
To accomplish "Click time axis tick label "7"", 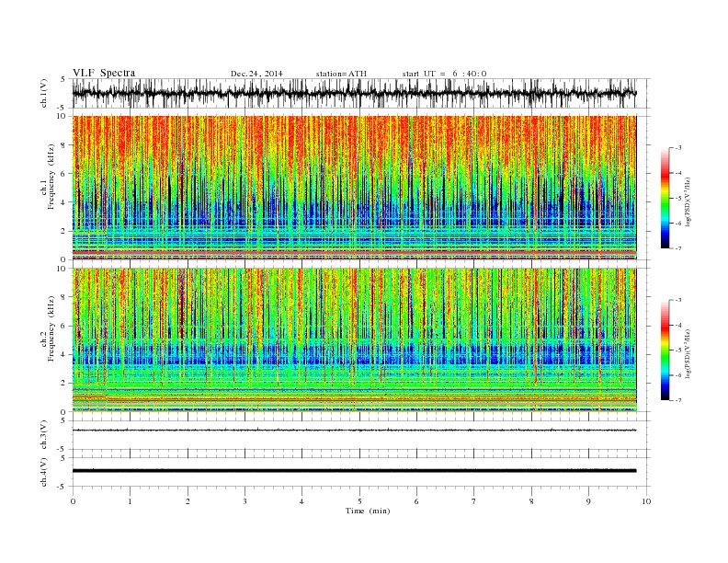I will [x=474, y=501].
